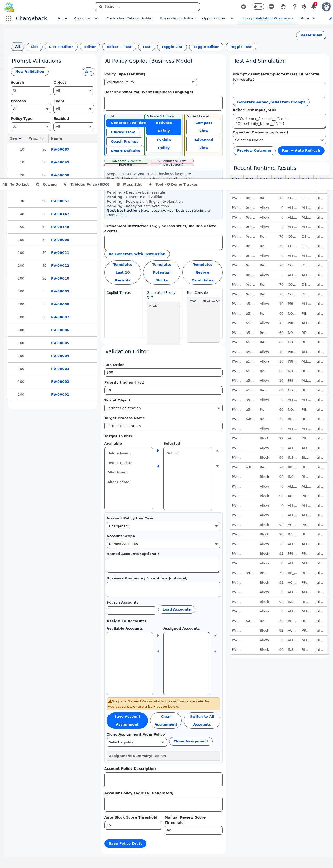Click New Validation button
Image resolution: width=333 pixels, height=868 pixels.
click(x=30, y=72)
